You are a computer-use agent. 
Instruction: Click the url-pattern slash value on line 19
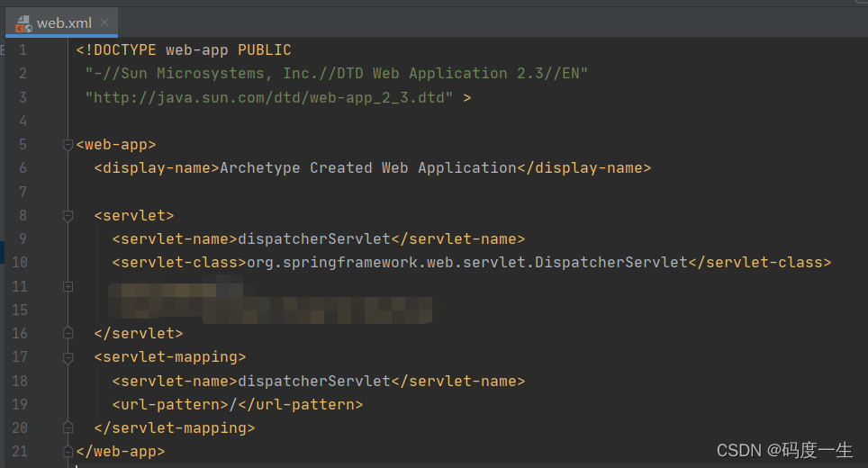pos(233,405)
